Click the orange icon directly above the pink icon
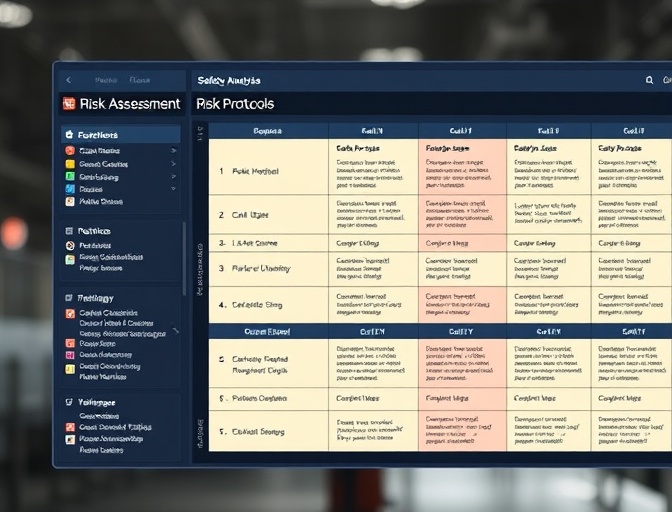This screenshot has height=512, width=672. click(x=70, y=343)
